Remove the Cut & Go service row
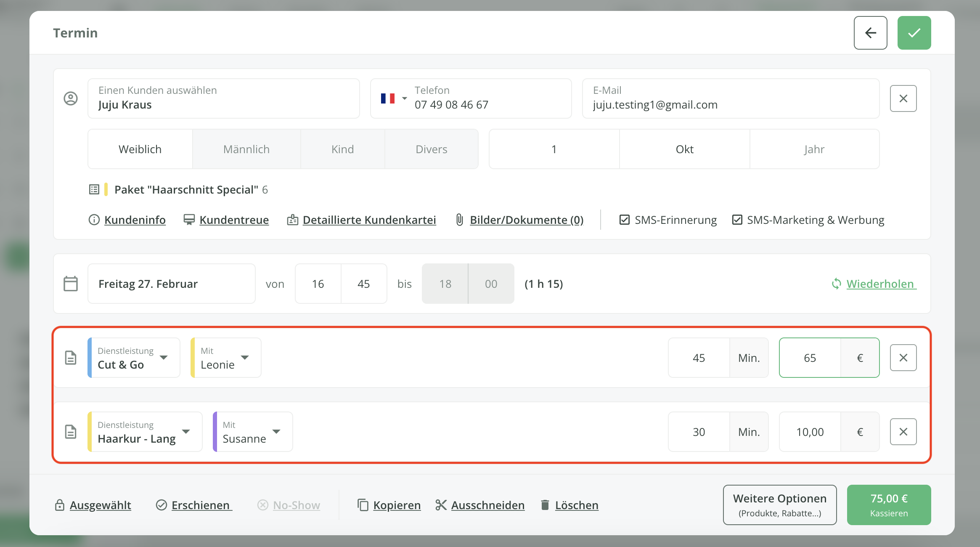980x547 pixels. coord(903,358)
